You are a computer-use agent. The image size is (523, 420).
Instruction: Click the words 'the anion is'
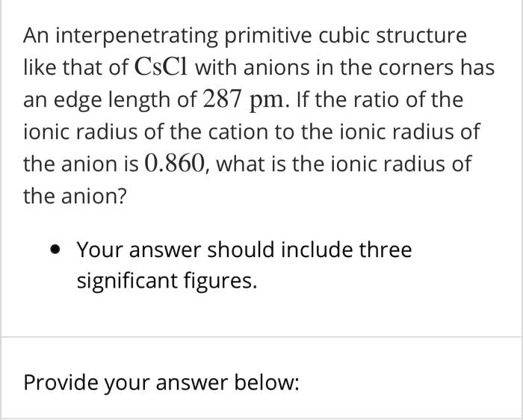click(81, 164)
